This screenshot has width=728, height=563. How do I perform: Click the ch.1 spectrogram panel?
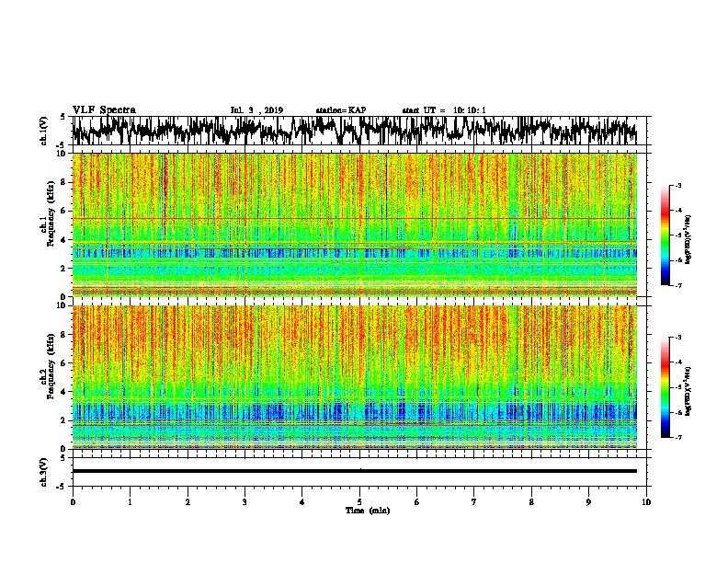pyautogui.click(x=355, y=224)
